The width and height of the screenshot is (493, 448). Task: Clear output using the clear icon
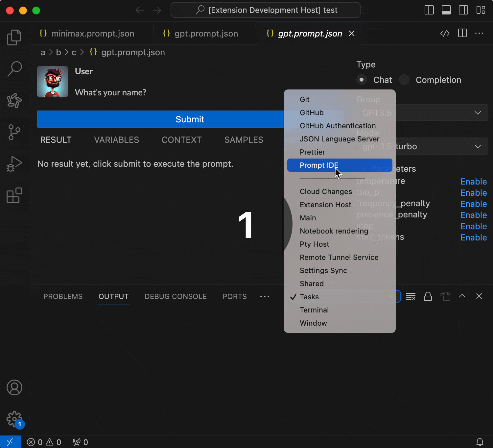(x=411, y=296)
